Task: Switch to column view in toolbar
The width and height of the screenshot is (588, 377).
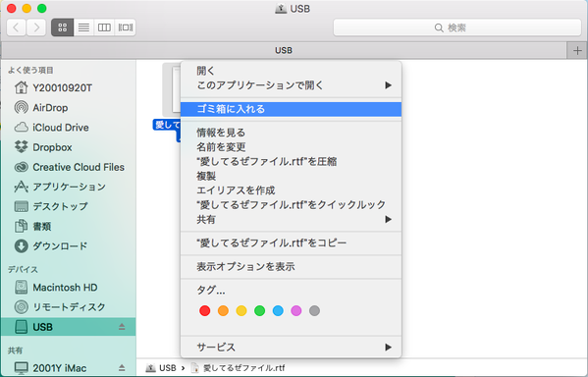Action: click(x=104, y=27)
